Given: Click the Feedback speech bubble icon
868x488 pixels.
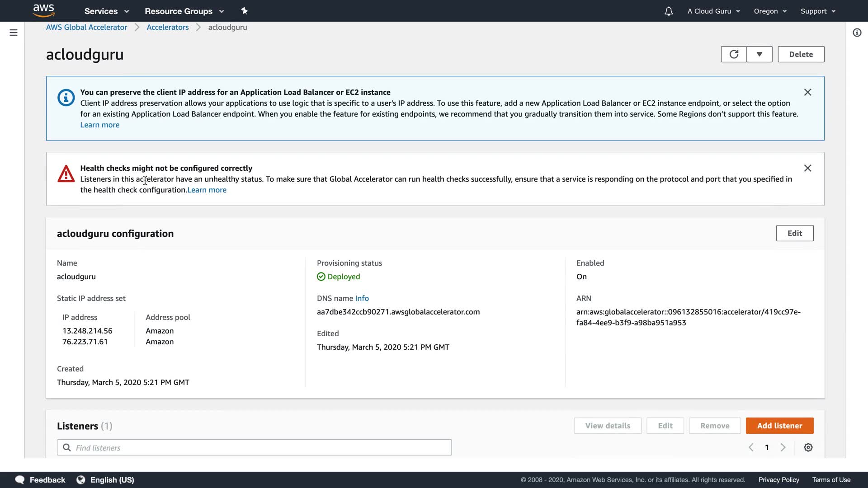Looking at the screenshot, I should (x=20, y=480).
